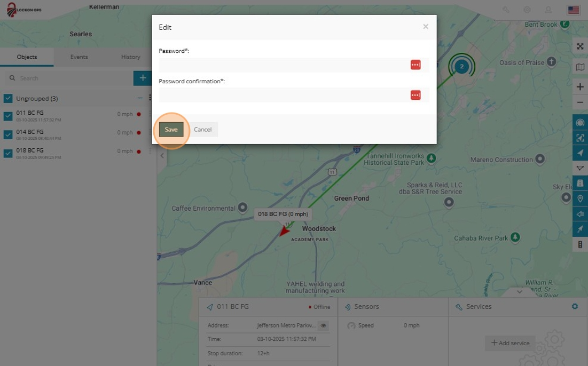Click the Add service button
The image size is (588, 366).
click(x=510, y=343)
